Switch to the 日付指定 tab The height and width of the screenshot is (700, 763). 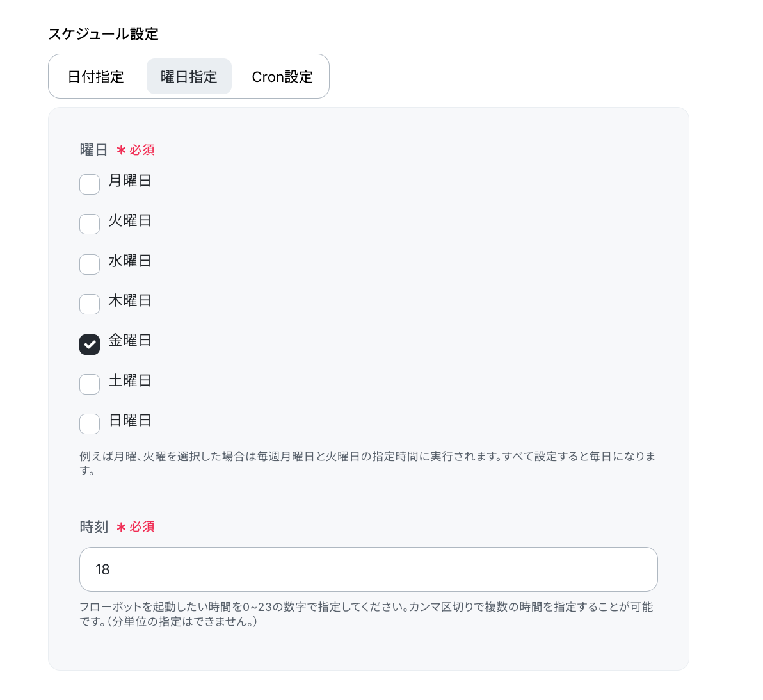(x=96, y=76)
